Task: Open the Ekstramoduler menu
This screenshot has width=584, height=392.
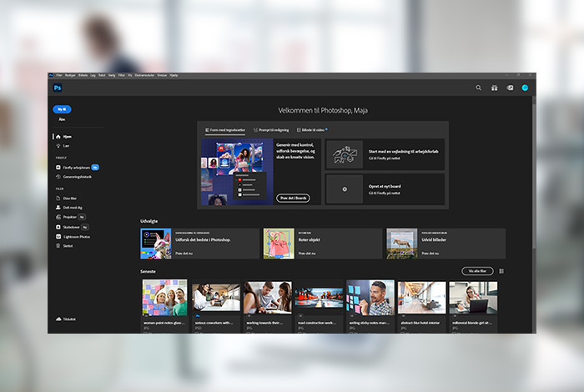Action: [x=144, y=75]
